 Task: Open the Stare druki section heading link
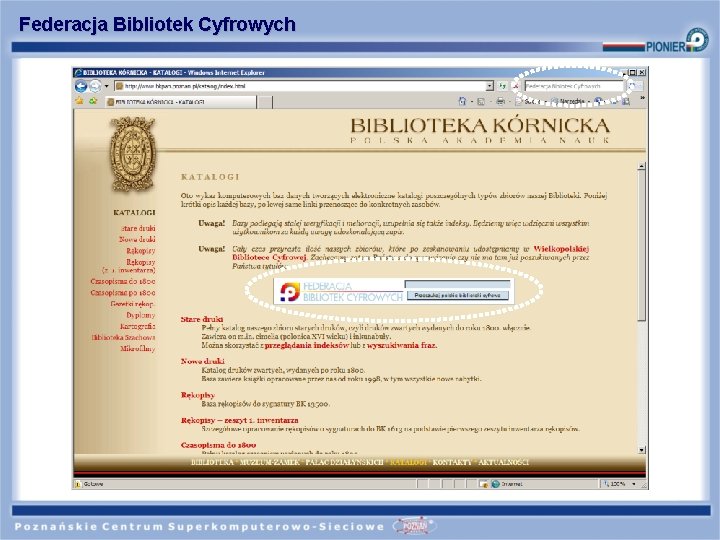coord(202,319)
